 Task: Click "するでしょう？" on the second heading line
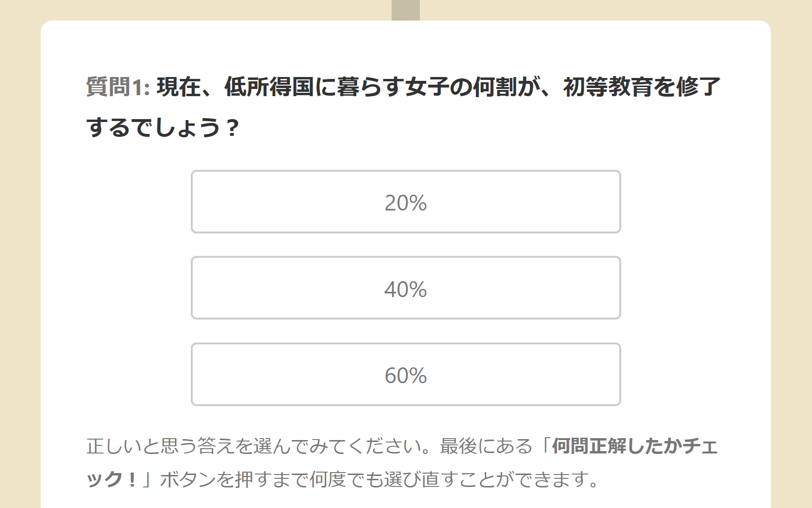163,128
